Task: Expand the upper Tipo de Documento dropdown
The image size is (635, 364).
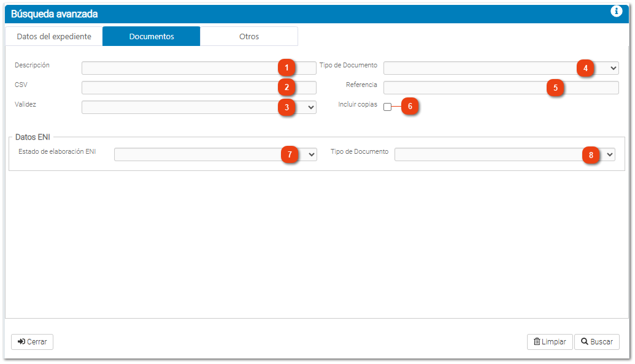Action: tap(501, 68)
